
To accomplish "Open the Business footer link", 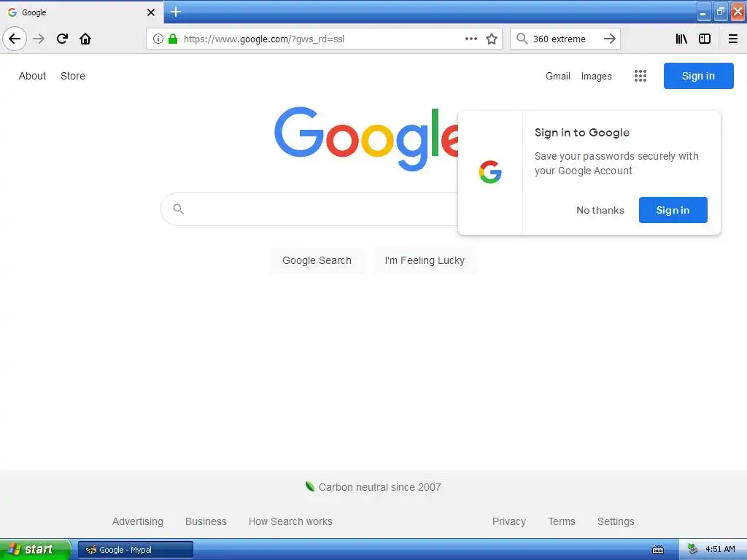I will click(x=206, y=521).
